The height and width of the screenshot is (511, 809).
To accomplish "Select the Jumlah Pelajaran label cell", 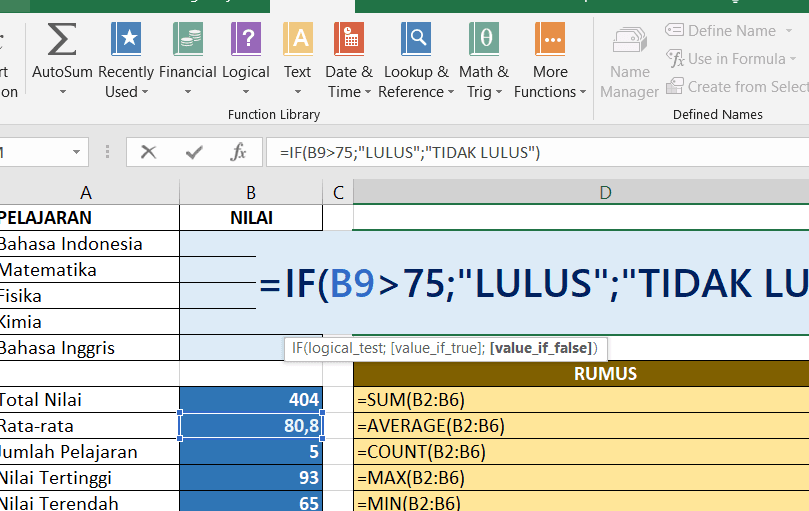I will pyautogui.click(x=89, y=452).
